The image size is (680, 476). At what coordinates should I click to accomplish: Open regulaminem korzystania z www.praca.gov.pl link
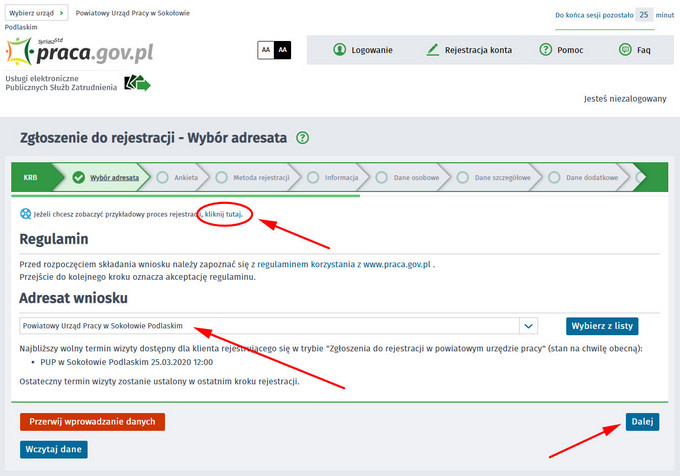click(344, 264)
